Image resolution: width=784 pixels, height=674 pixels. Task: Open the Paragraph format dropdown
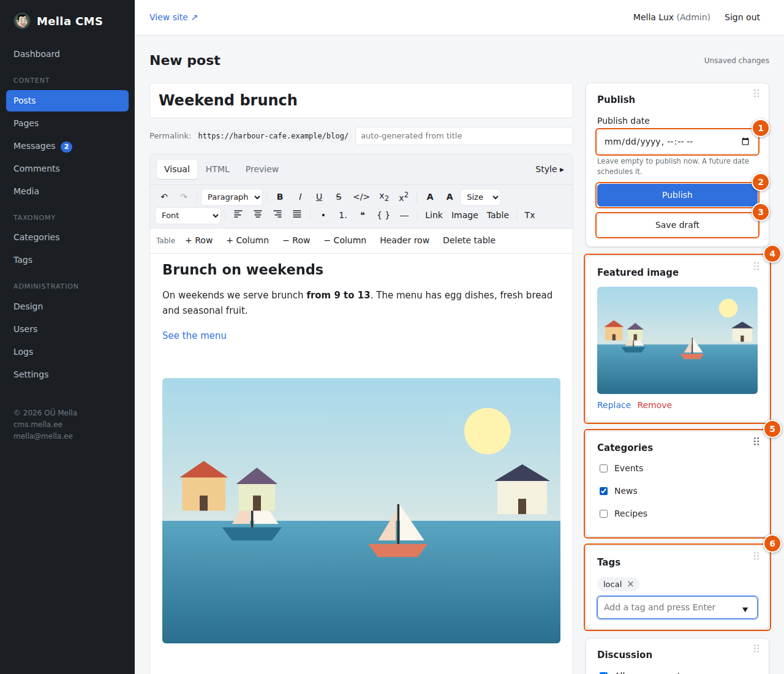pos(232,197)
